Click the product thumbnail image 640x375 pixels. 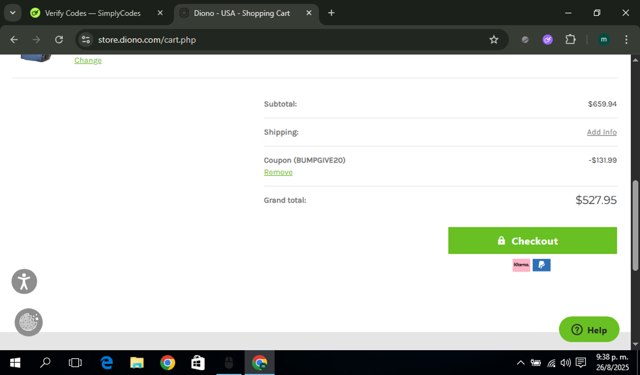[36, 58]
